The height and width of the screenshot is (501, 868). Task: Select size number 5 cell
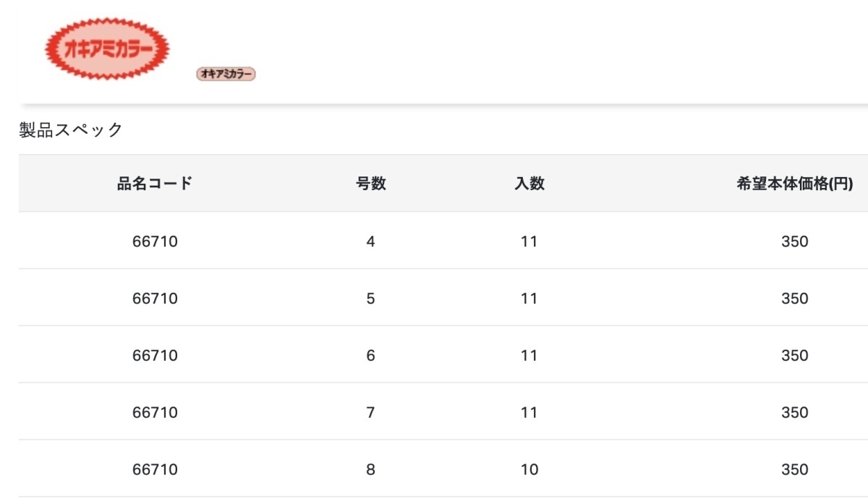click(x=371, y=299)
